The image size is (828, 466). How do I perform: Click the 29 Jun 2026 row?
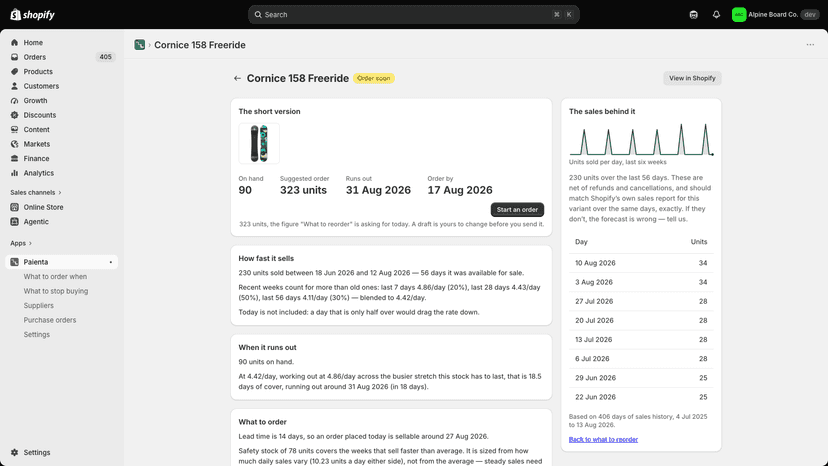(x=641, y=378)
